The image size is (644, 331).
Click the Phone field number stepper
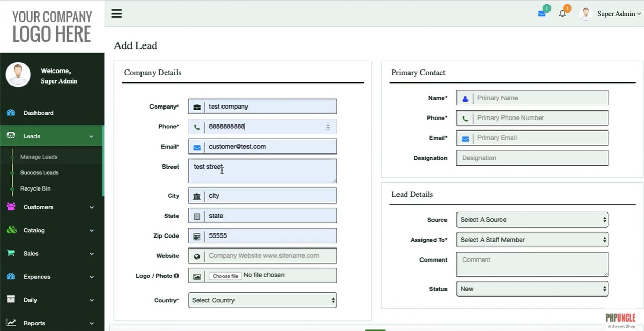(328, 127)
